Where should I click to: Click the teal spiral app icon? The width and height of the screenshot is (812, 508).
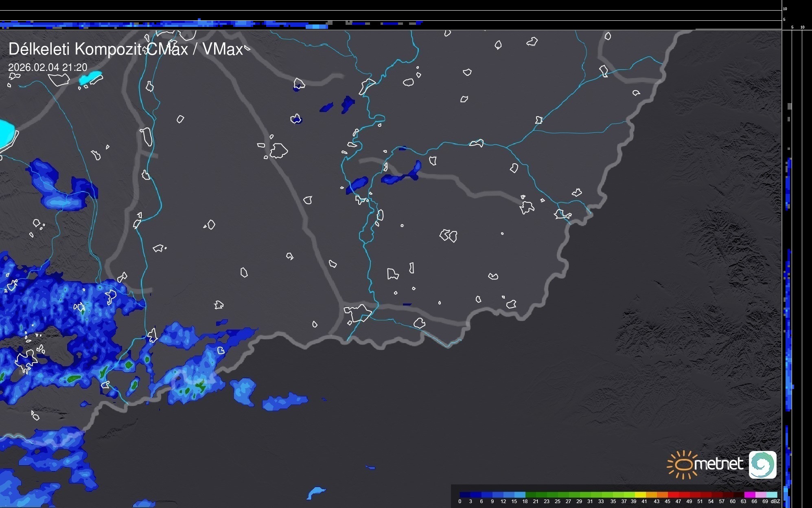pos(763,464)
